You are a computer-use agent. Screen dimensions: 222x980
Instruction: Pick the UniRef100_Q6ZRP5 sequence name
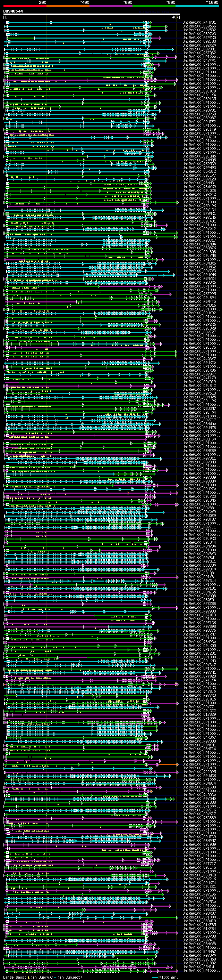[199, 294]
